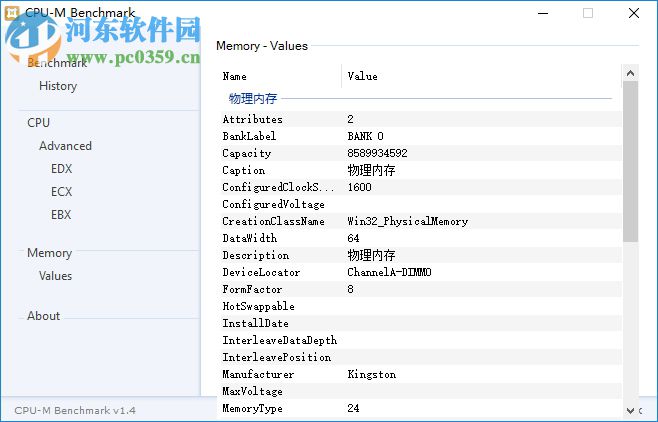Screen dimensions: 658x422
Task: Select the MemoryType row
Action: click(421, 408)
